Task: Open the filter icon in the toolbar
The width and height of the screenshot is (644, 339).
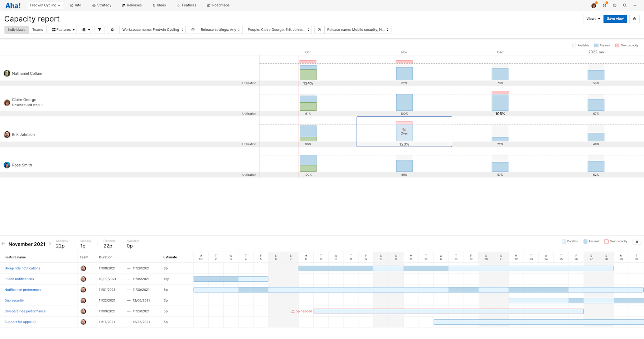Action: (100, 30)
